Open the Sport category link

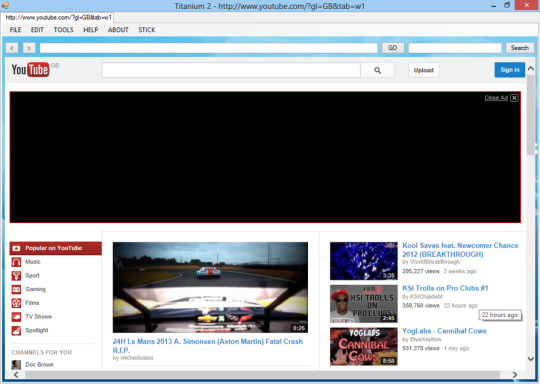32,276
